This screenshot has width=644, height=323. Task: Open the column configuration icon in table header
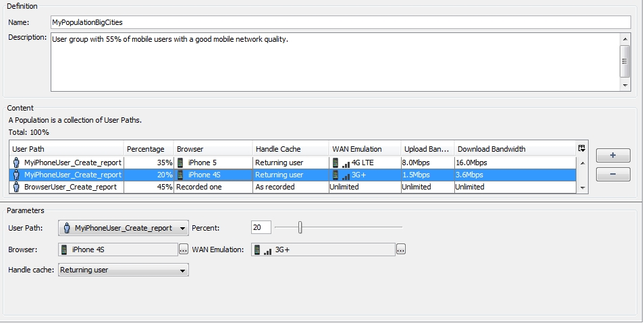582,148
